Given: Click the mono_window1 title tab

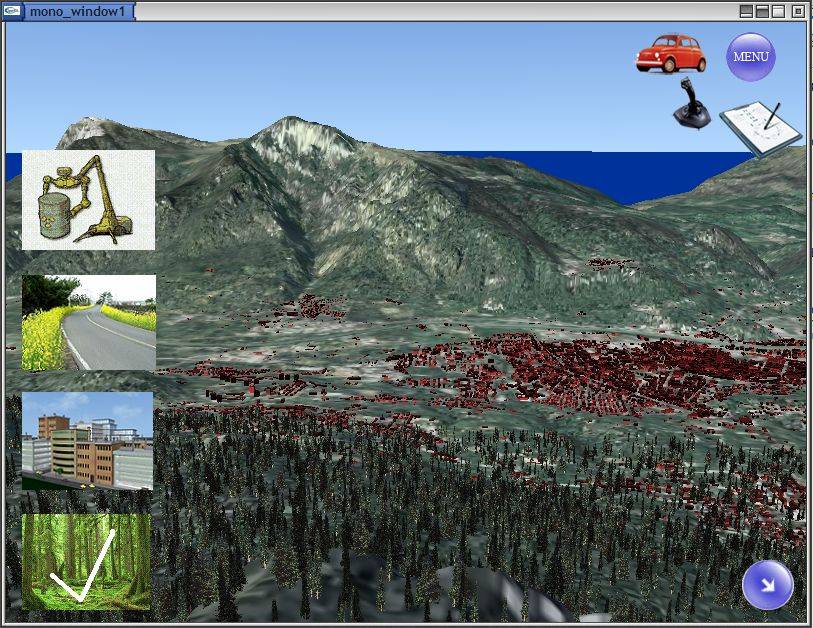Looking at the screenshot, I should click(77, 11).
